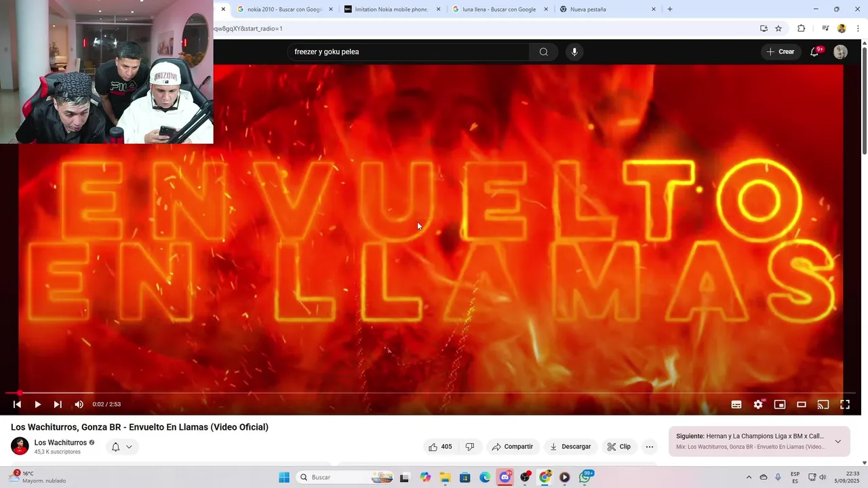The image size is (868, 488).
Task: Enable miniplayer mode
Action: 780,405
